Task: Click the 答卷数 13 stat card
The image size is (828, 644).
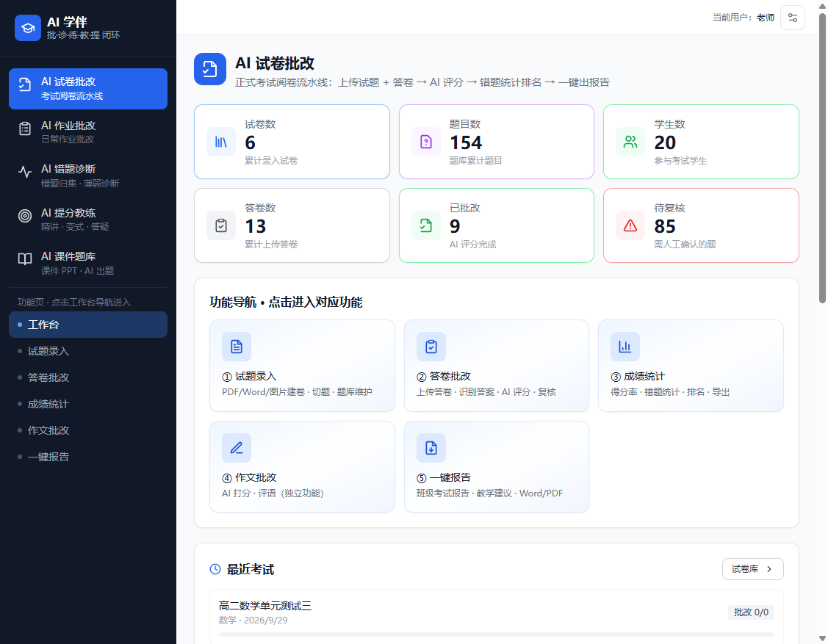Action: coord(292,225)
